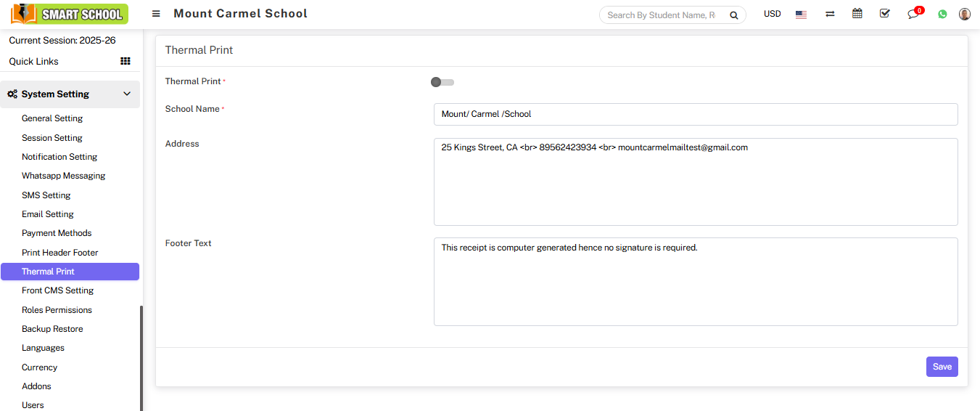Open the language flag selector

(801, 15)
